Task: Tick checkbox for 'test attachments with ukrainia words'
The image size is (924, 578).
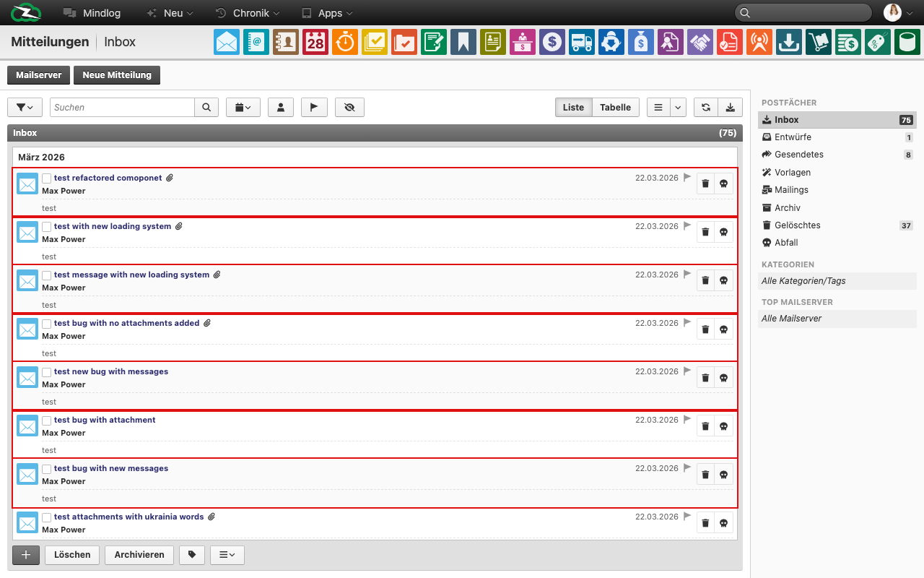Action: (x=47, y=517)
